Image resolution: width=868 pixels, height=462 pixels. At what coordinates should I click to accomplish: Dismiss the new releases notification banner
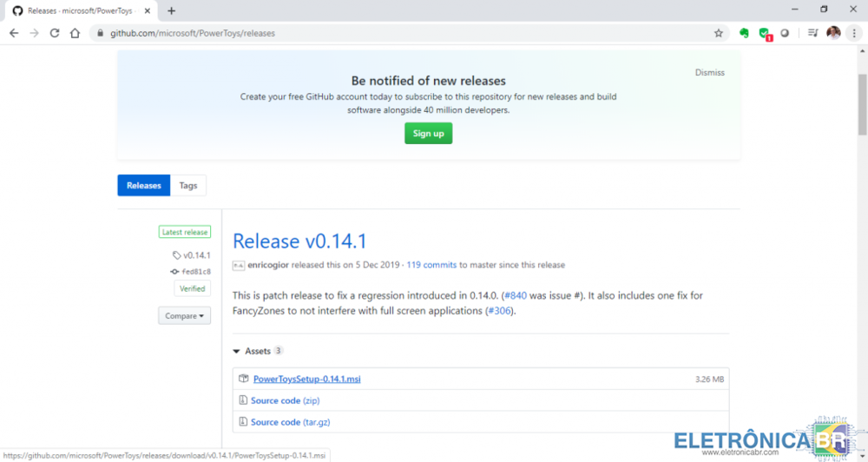coord(709,73)
